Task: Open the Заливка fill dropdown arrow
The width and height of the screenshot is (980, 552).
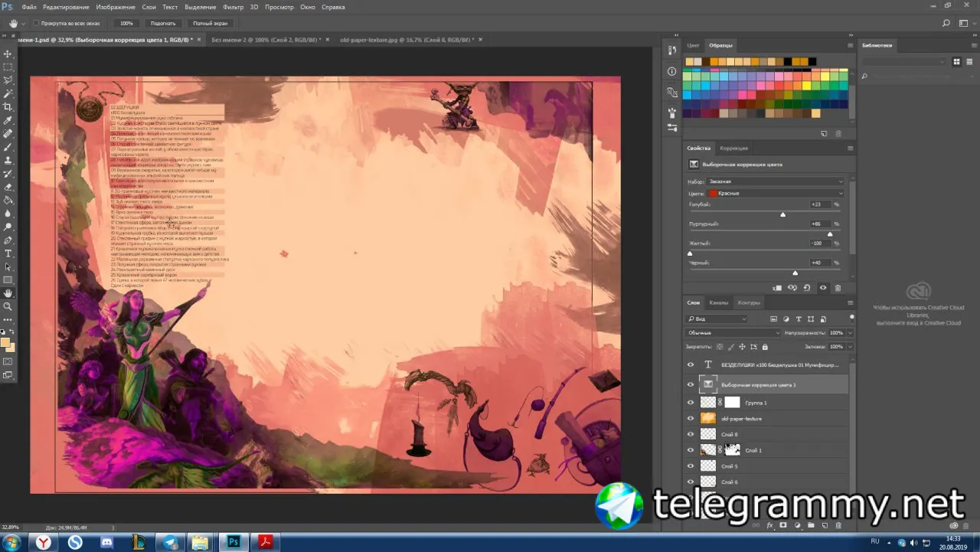Action: coord(850,347)
